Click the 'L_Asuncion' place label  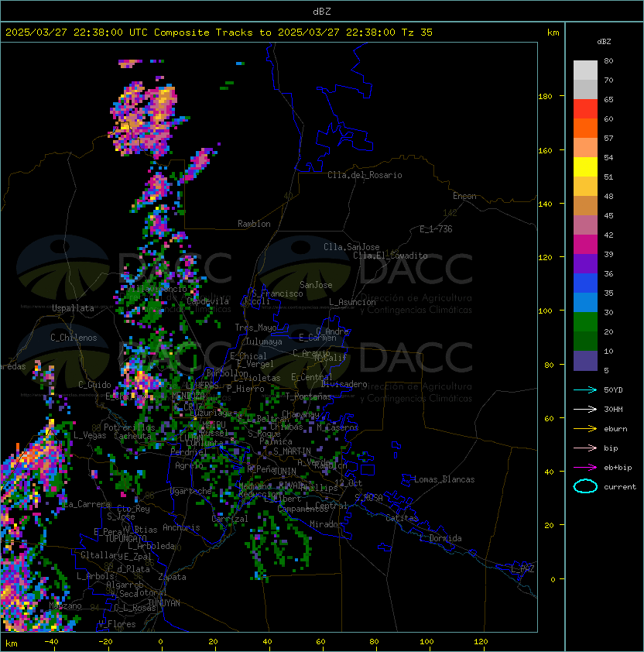(352, 302)
